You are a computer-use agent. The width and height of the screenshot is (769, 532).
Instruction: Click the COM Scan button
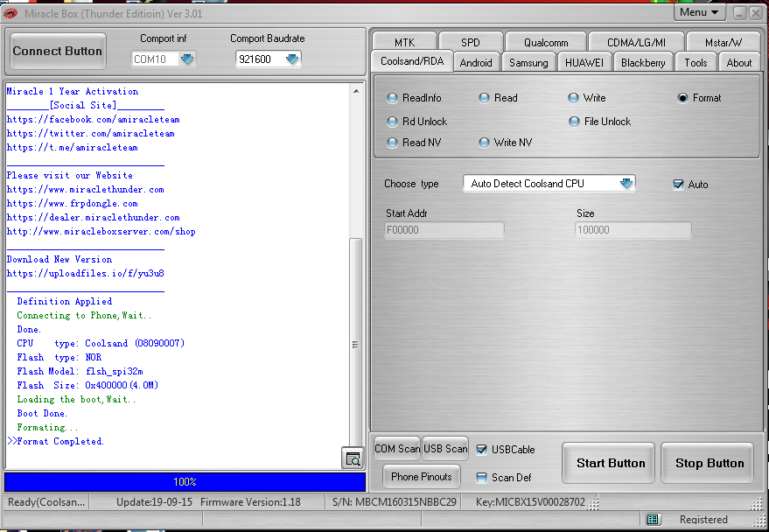[397, 449]
